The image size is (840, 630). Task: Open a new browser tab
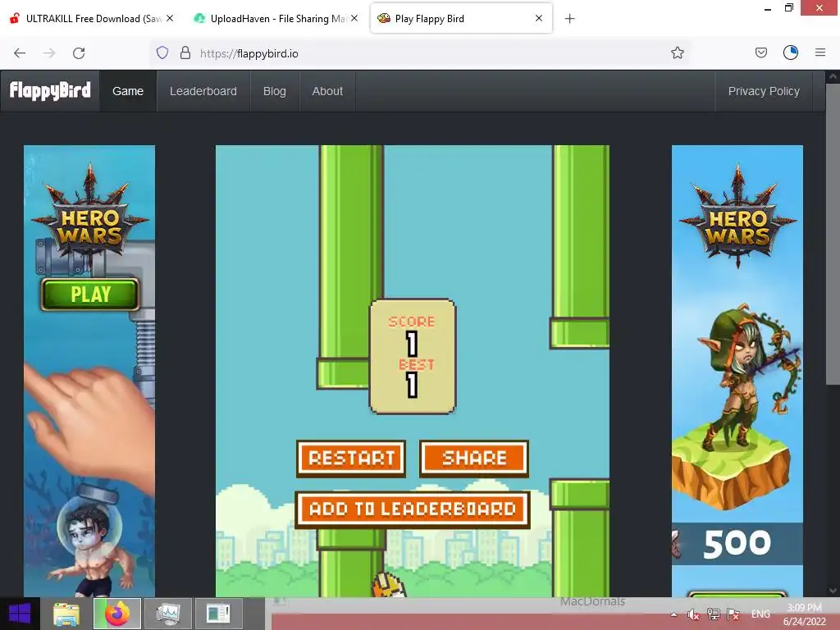569,19
